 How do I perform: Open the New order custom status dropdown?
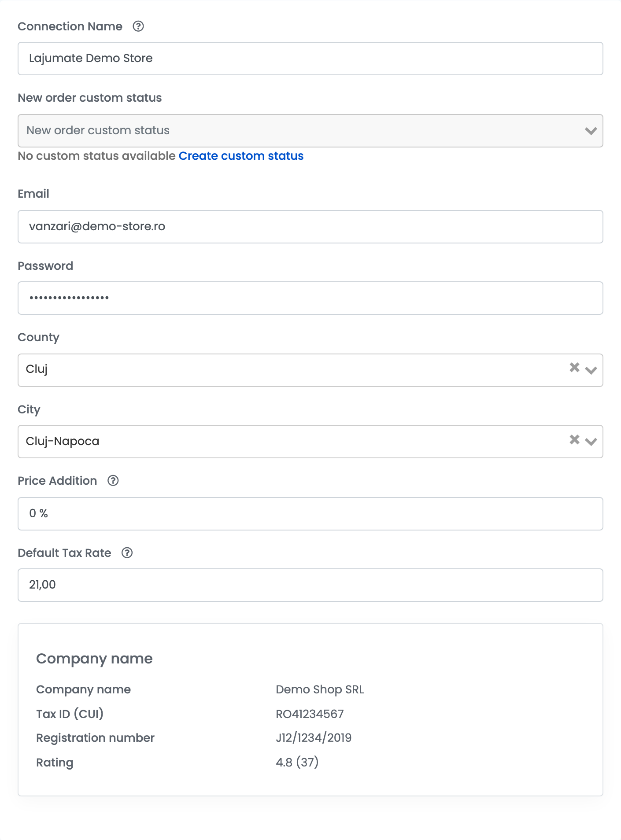point(310,131)
